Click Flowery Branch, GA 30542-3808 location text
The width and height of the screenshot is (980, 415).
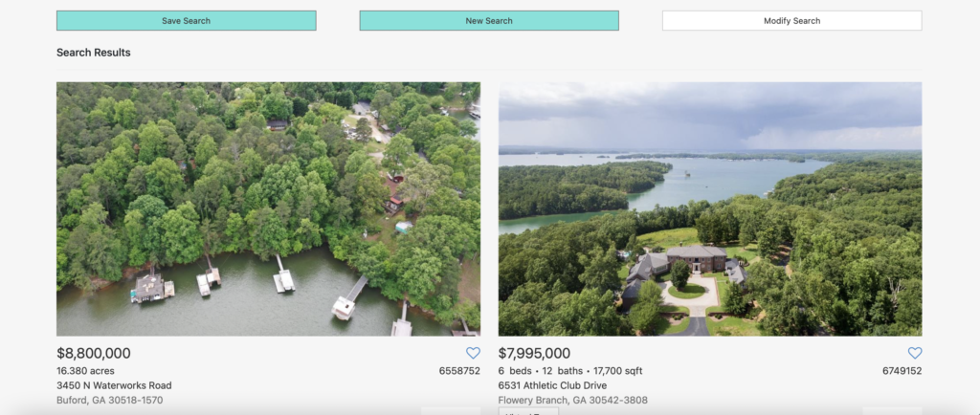pos(573,400)
